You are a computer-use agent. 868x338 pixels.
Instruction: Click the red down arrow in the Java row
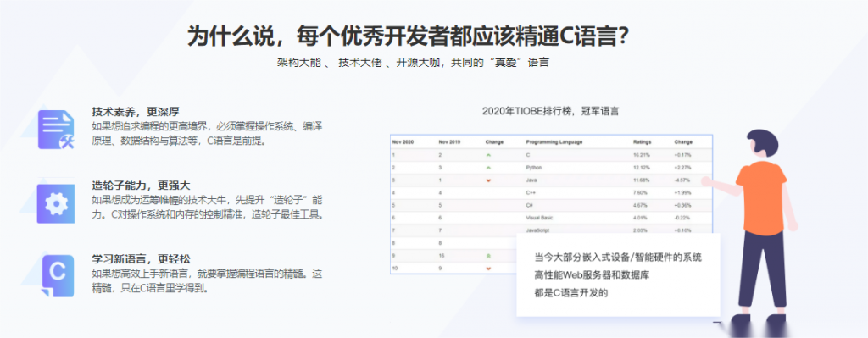pos(488,180)
